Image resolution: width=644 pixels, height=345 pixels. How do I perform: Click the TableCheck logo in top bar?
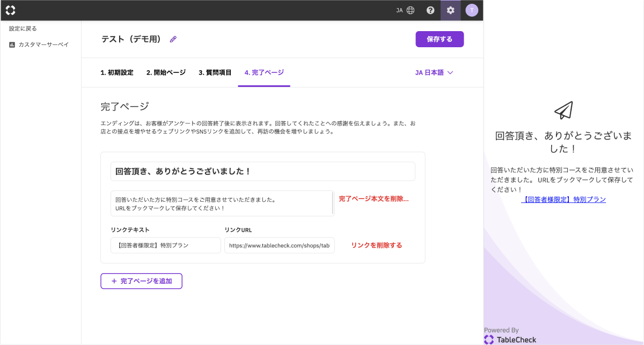click(x=11, y=10)
